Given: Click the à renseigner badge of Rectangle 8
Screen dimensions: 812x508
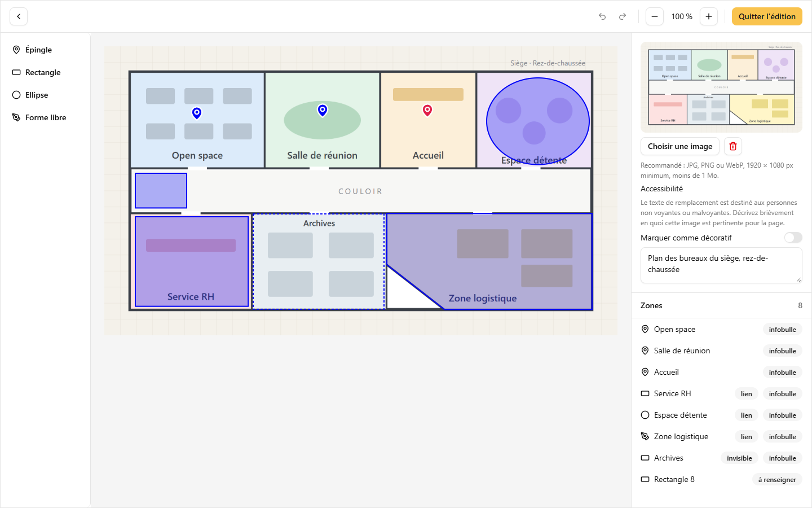Looking at the screenshot, I should 777,480.
